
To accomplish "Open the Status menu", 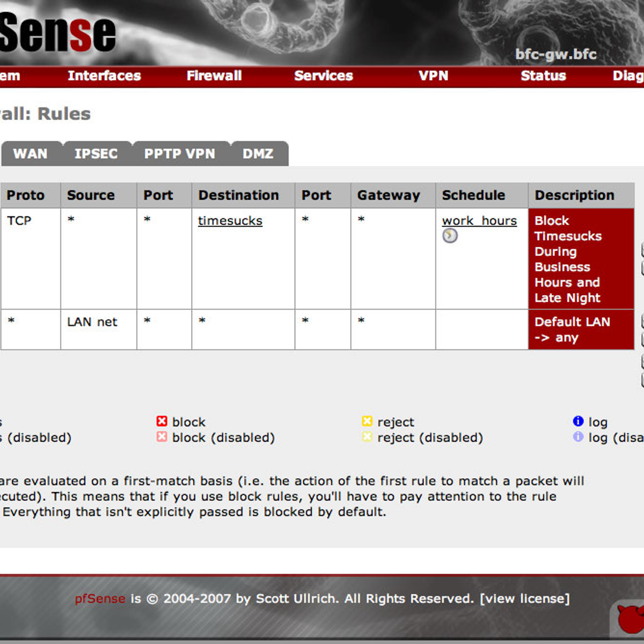I will tap(543, 76).
